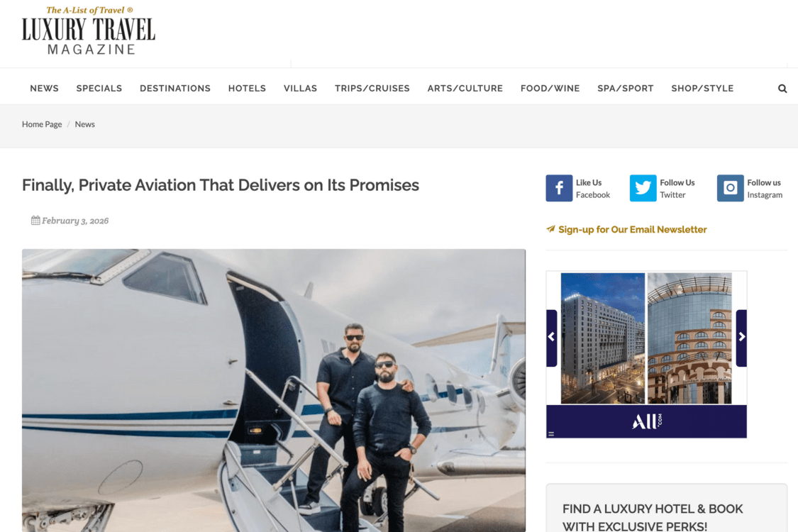The height and width of the screenshot is (532, 798).
Task: Open the Hotels menu
Action: click(247, 89)
